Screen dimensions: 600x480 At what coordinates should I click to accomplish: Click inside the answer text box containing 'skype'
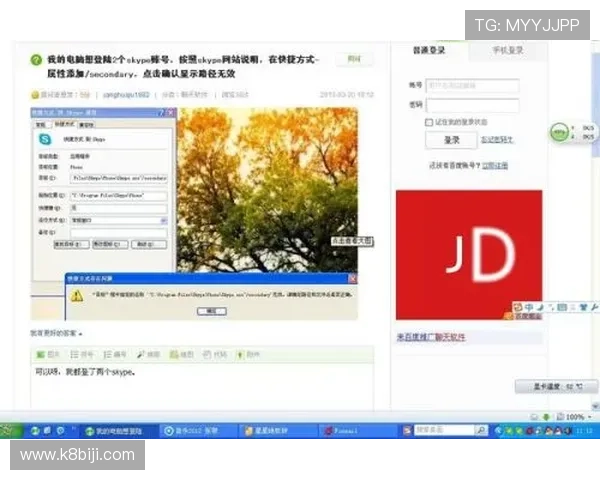click(x=202, y=387)
